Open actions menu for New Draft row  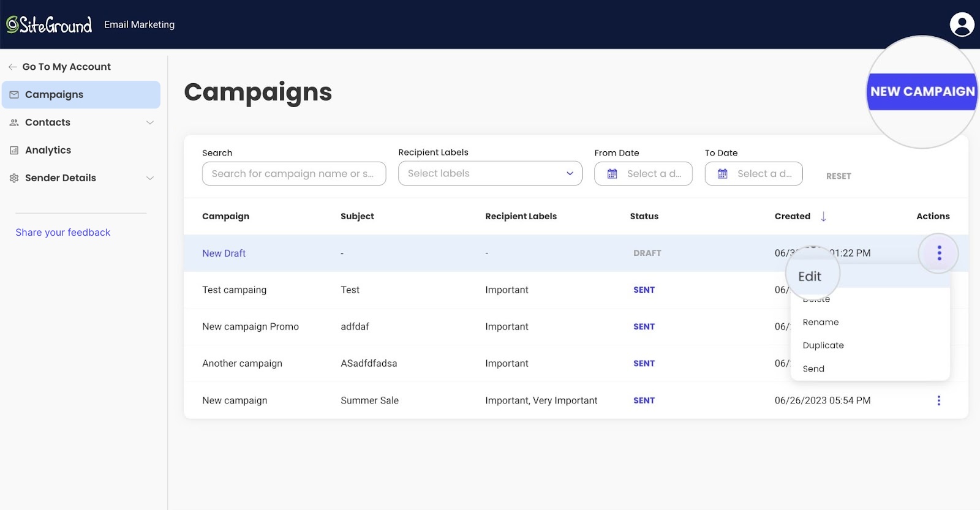[939, 253]
